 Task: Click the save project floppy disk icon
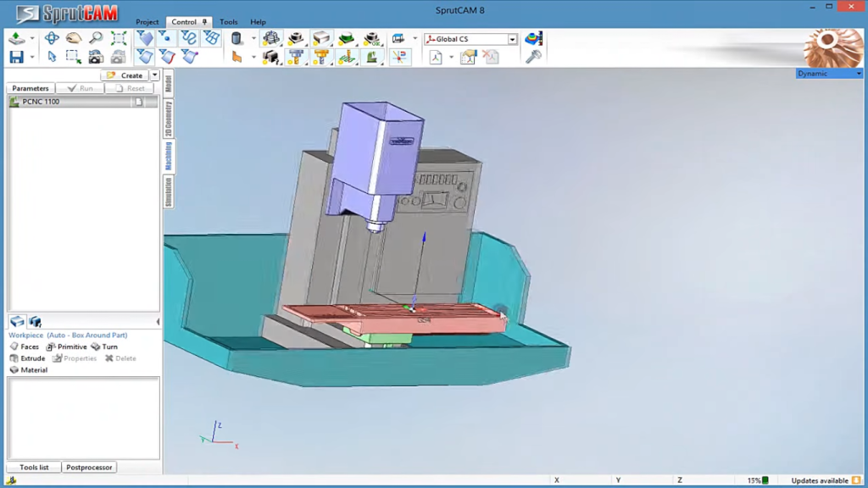pyautogui.click(x=16, y=57)
